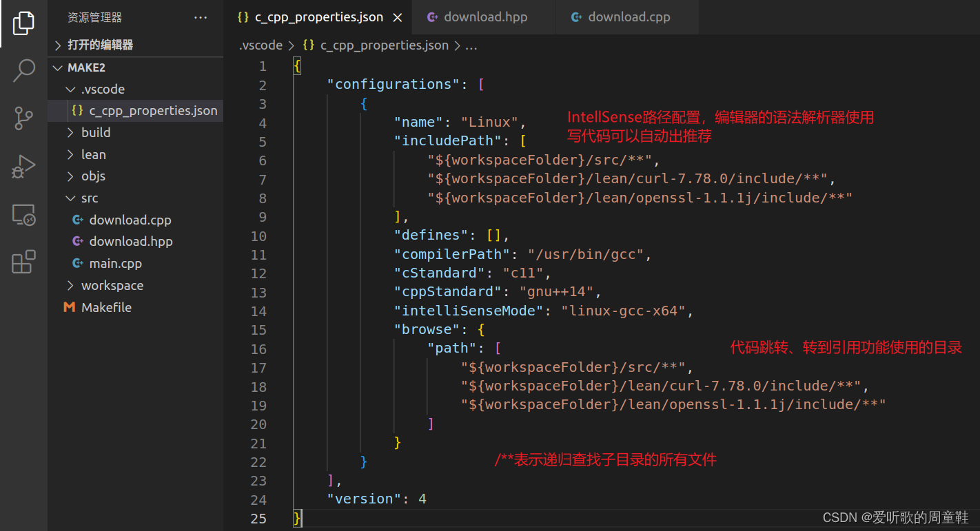Click c_cpp_properties.json in the breadcrumb
Image resolution: width=980 pixels, height=531 pixels.
click(x=385, y=45)
